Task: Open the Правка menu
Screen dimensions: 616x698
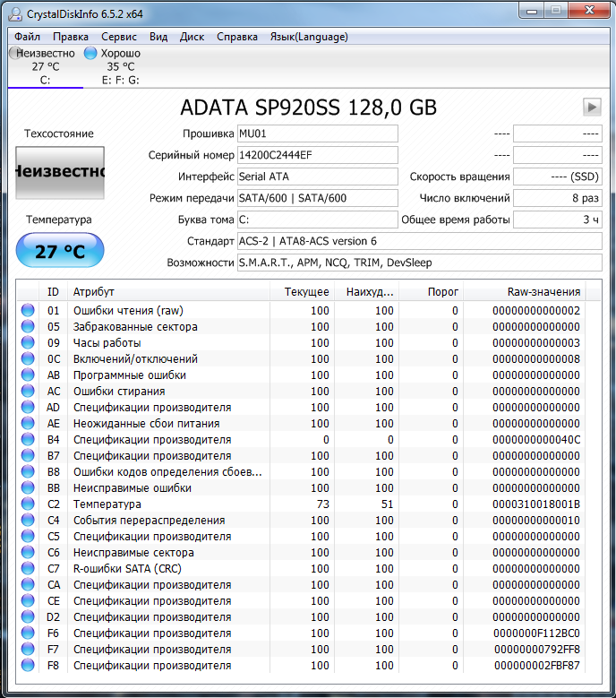Action: tap(70, 37)
